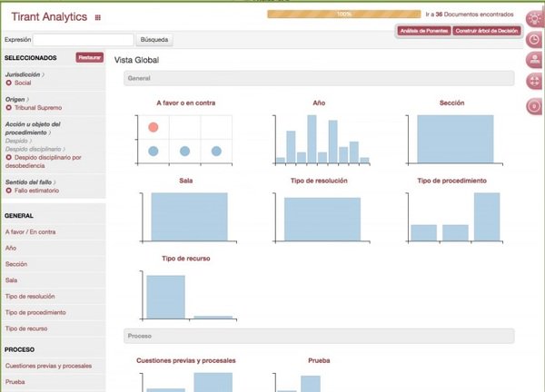Open Tipo de recurso in the sidebar
This screenshot has width=545, height=392.
[26, 328]
